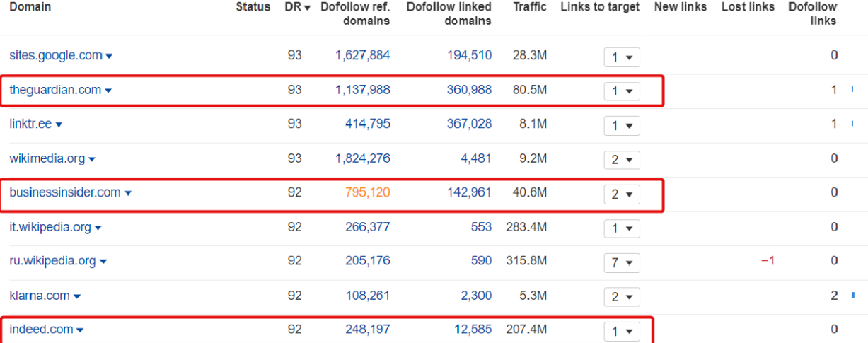Click the caret next to sites.google.com

tap(109, 56)
